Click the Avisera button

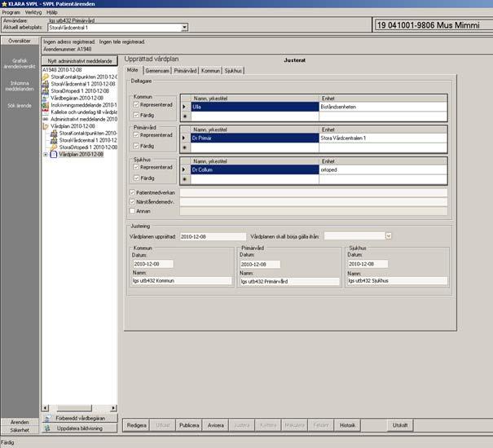(x=216, y=425)
